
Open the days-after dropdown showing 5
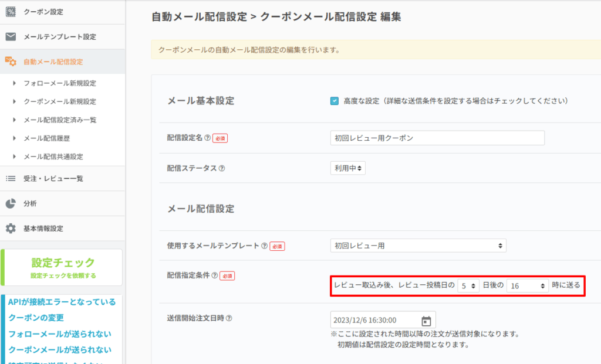(468, 285)
